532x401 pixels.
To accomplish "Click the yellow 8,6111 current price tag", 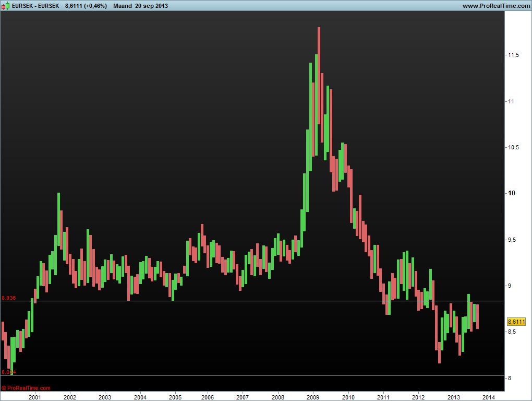I will [516, 322].
